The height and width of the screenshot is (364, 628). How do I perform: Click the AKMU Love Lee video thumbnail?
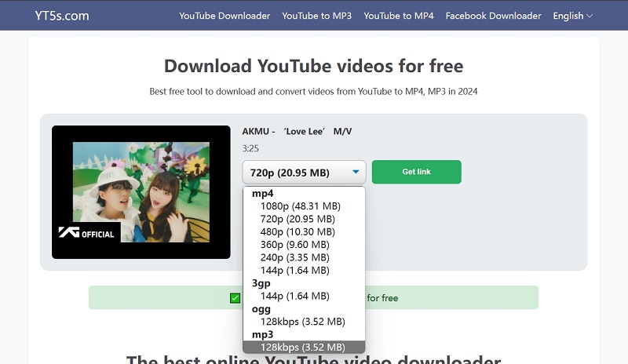pyautogui.click(x=141, y=192)
